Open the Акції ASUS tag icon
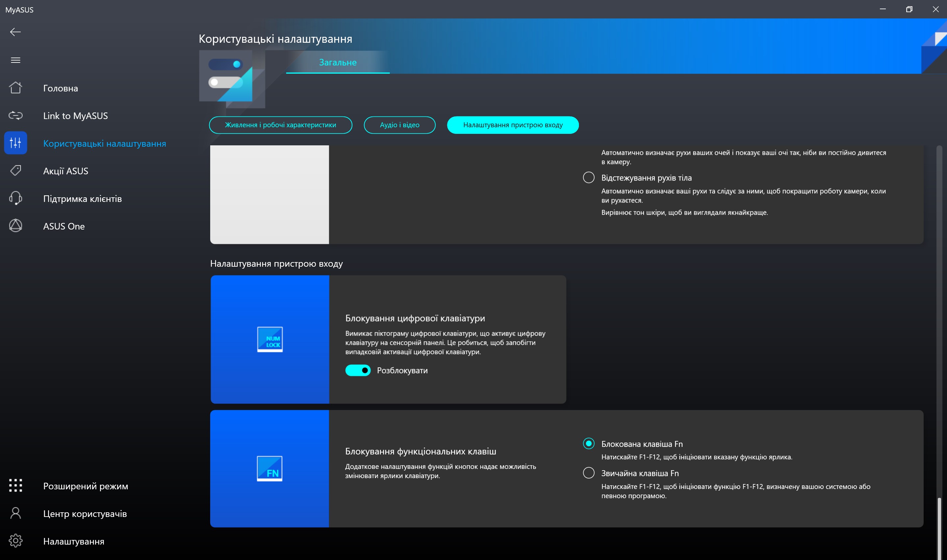This screenshot has width=947, height=560. click(x=15, y=171)
